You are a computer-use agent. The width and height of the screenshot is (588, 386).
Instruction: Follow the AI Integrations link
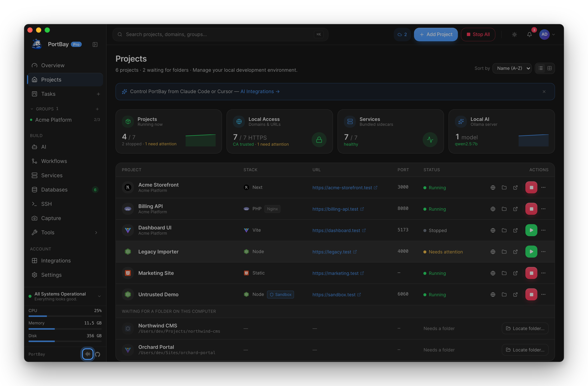tap(260, 92)
